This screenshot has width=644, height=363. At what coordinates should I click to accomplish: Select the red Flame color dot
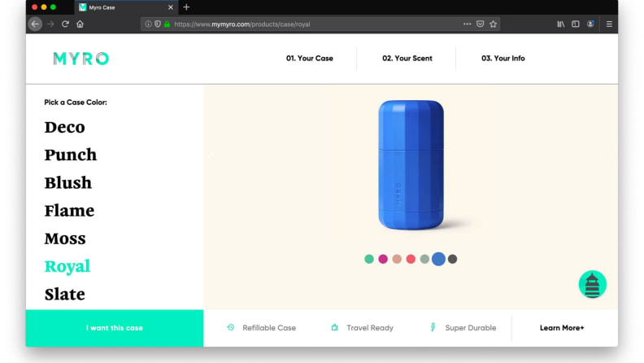411,259
